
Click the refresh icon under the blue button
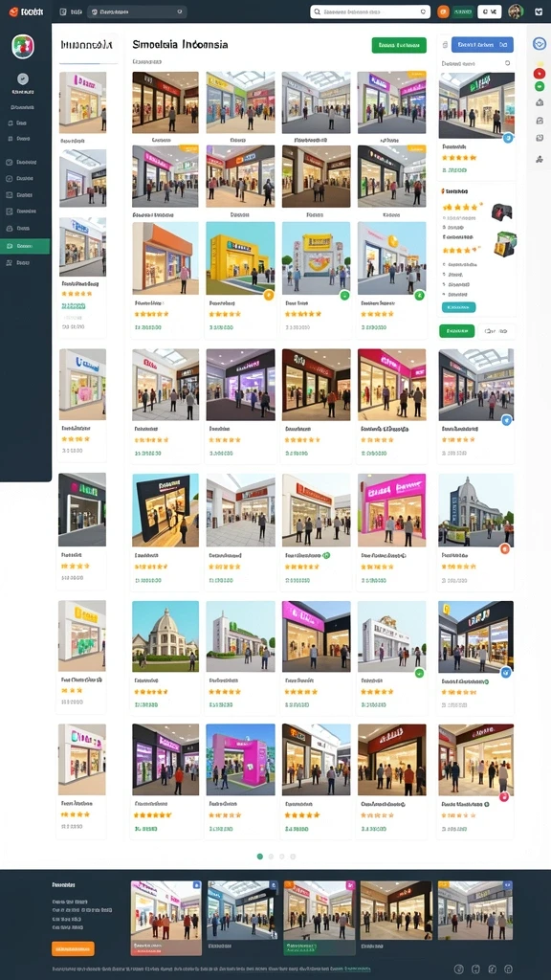tap(507, 63)
